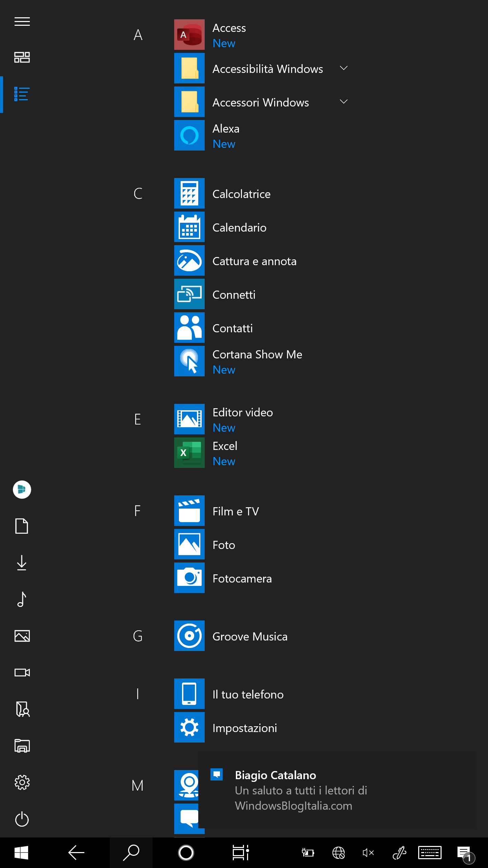Screen dimensions: 488x868
Task: Open the user account avatar
Action: tap(22, 490)
